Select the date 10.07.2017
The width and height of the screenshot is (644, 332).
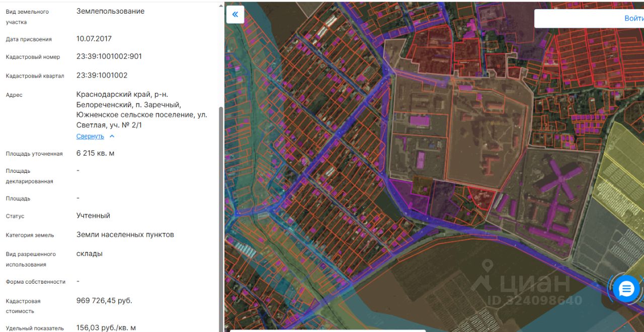tap(94, 39)
